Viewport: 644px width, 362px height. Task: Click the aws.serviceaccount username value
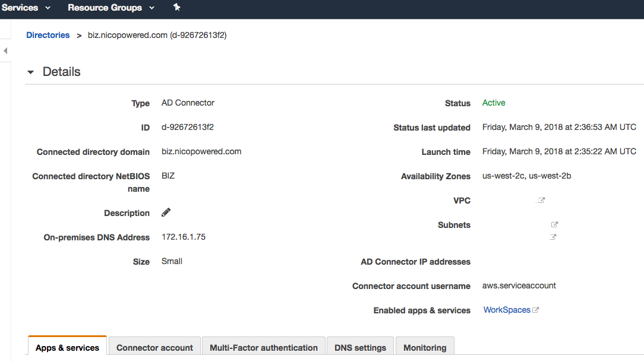[519, 285]
